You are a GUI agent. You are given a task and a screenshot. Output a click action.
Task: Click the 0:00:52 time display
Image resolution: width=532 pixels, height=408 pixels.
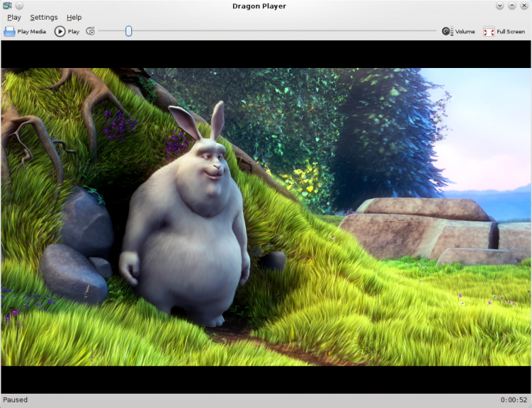514,400
